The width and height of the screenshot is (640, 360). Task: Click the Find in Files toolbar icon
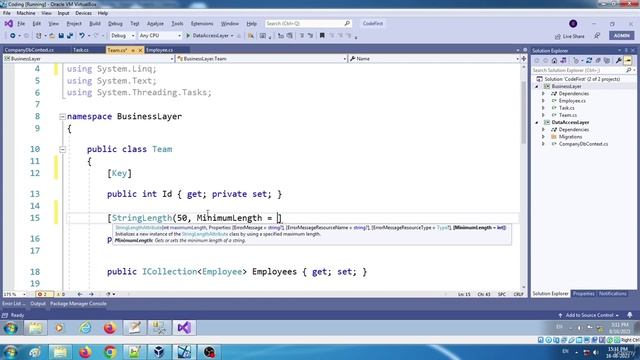(x=251, y=36)
